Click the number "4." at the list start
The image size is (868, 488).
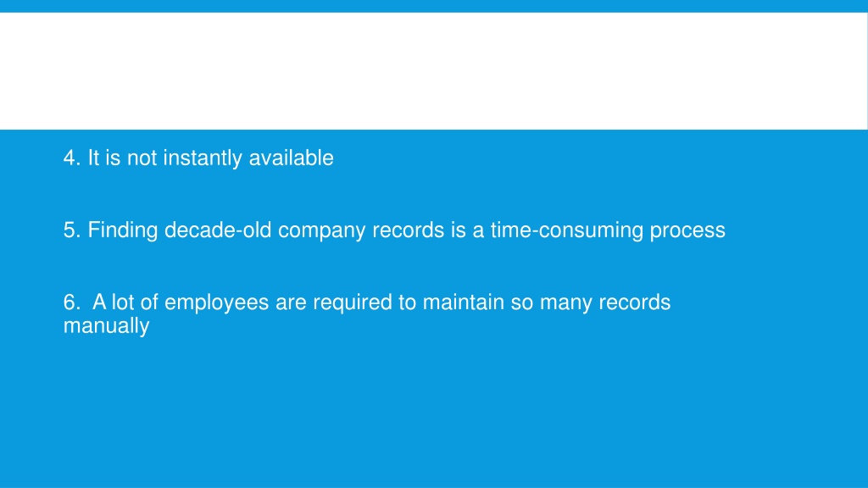[x=72, y=158]
